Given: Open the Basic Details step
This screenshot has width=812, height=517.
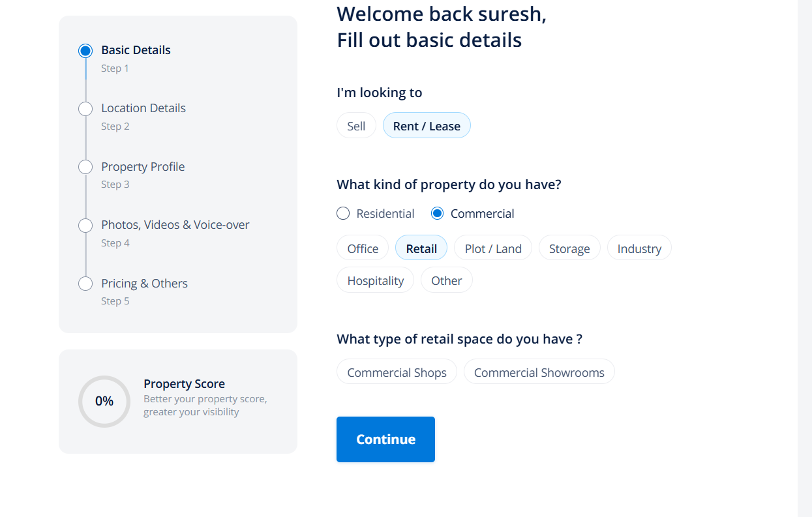Looking at the screenshot, I should tap(136, 50).
